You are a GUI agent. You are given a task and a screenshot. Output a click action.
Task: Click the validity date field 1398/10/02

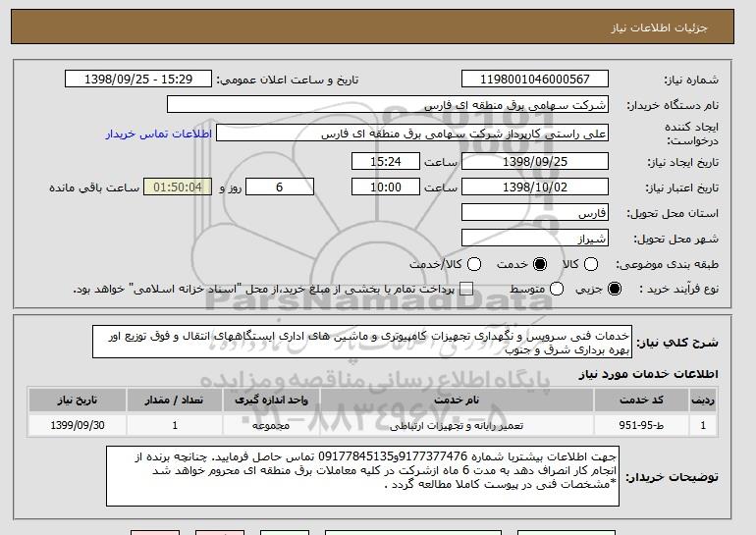point(535,187)
